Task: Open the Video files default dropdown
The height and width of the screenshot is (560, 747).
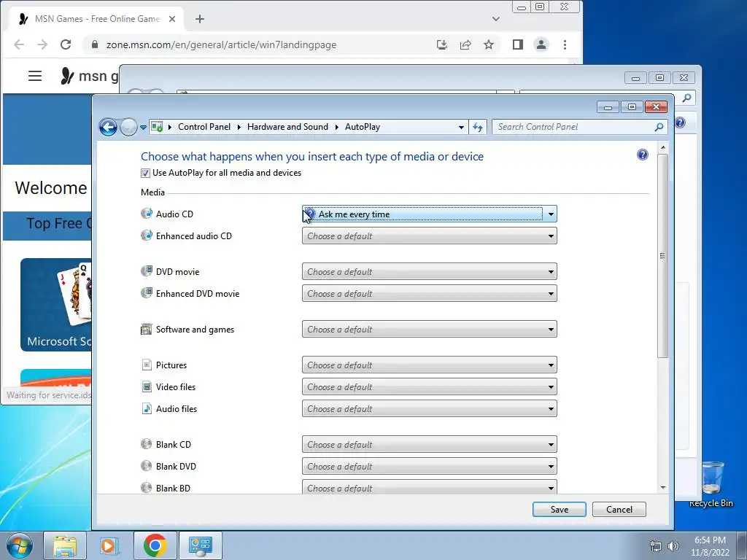Action: coord(429,386)
